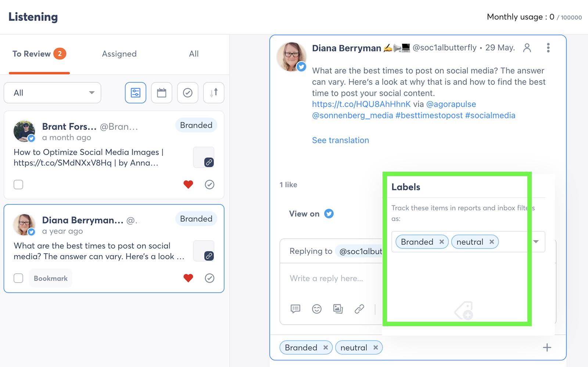Check the Brant Fors item checkbox
The height and width of the screenshot is (367, 588).
pos(18,185)
